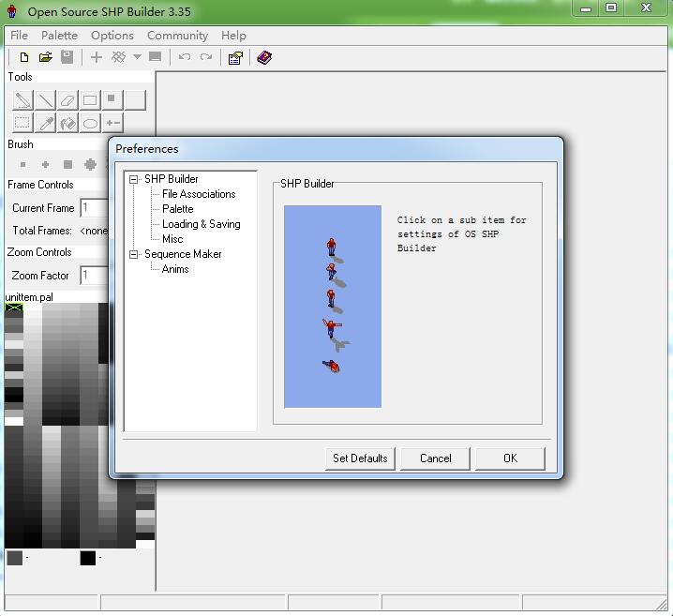
Task: Select the blank tool button in the Tools panel
Action: 135,100
